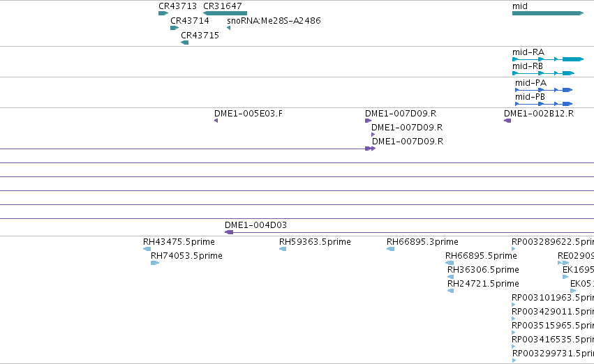
Task: Click the RH74053.5prime label
Action: [186, 256]
